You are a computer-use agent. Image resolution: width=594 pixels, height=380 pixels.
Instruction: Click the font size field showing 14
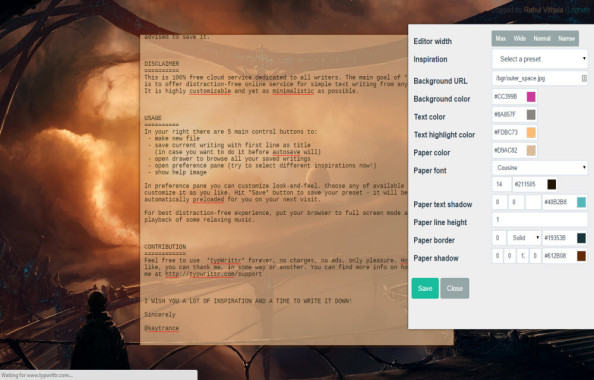502,185
